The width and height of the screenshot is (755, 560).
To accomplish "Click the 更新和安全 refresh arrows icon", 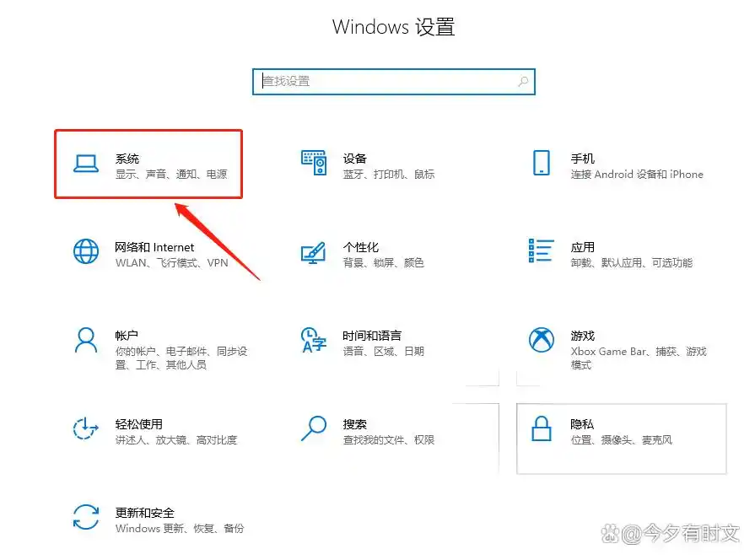I will click(86, 517).
